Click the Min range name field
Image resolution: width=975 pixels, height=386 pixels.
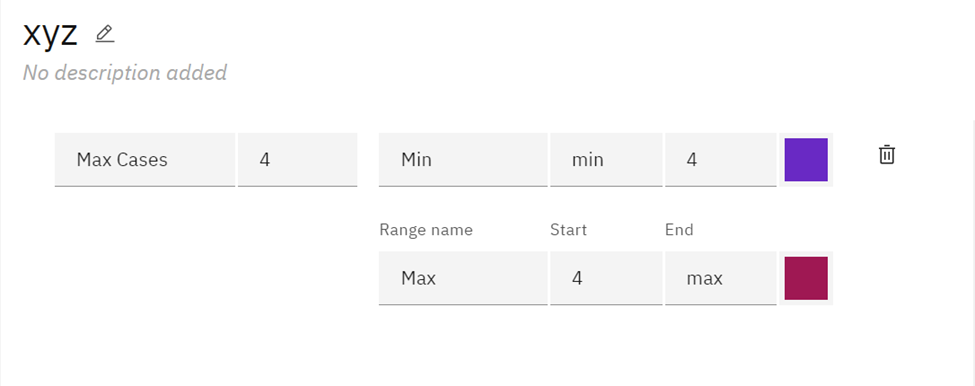pos(463,160)
